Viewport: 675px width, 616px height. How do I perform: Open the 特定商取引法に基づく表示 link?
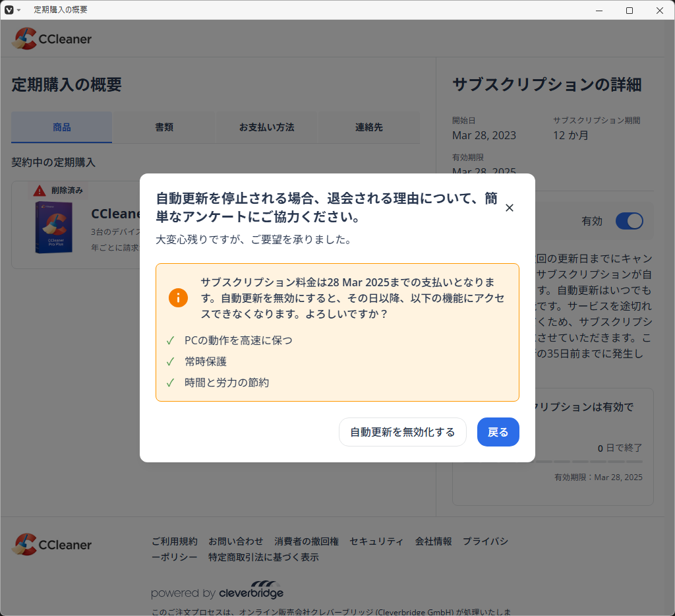pyautogui.click(x=264, y=557)
